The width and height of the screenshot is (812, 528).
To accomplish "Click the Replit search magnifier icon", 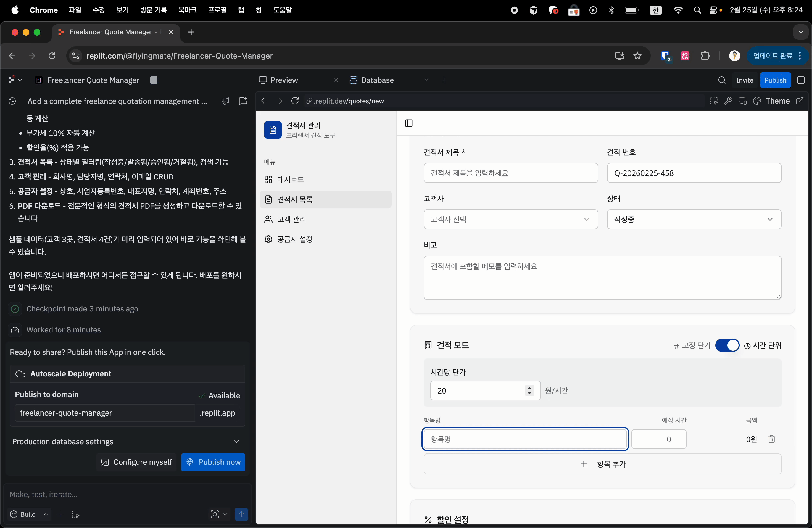I will pos(722,80).
